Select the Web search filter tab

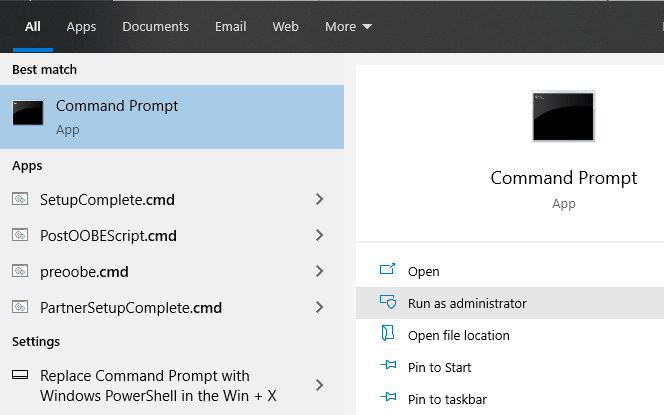coord(285,27)
